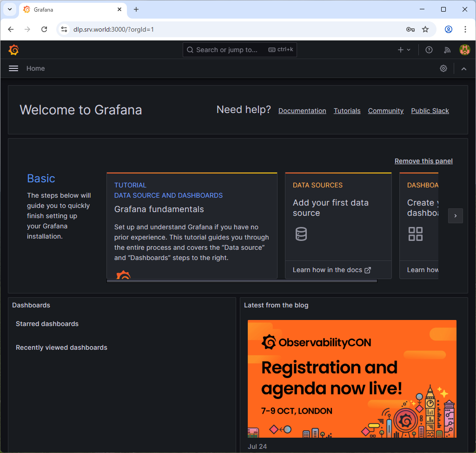Screen dimensions: 476x453
Task: Click Latest from the blog panel title
Action: tap(276, 305)
